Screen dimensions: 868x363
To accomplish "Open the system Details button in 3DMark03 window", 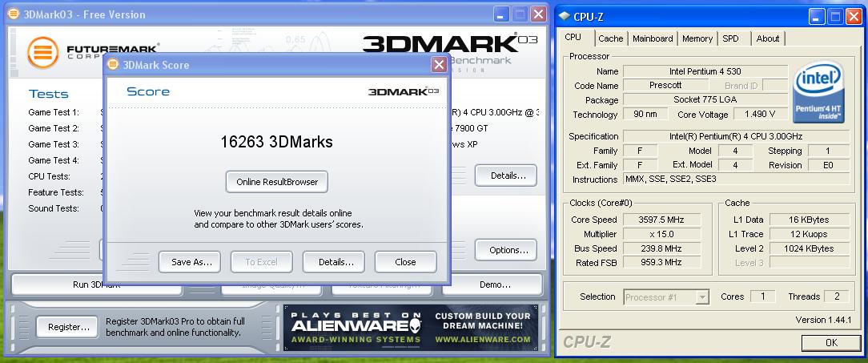I will click(x=505, y=175).
